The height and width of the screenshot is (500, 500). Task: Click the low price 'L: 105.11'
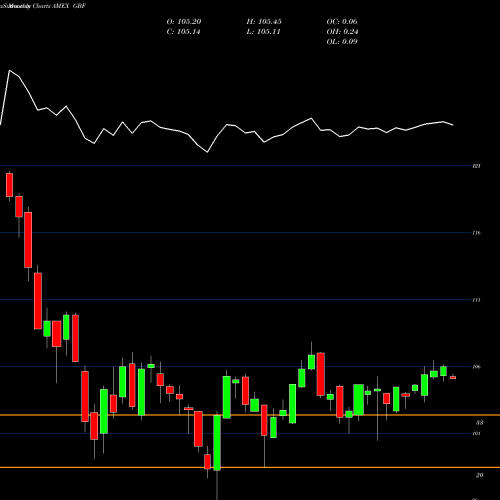[263, 32]
